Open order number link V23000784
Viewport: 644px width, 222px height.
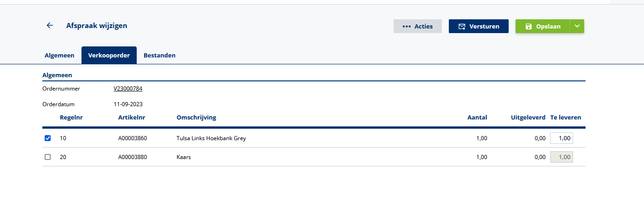point(128,89)
